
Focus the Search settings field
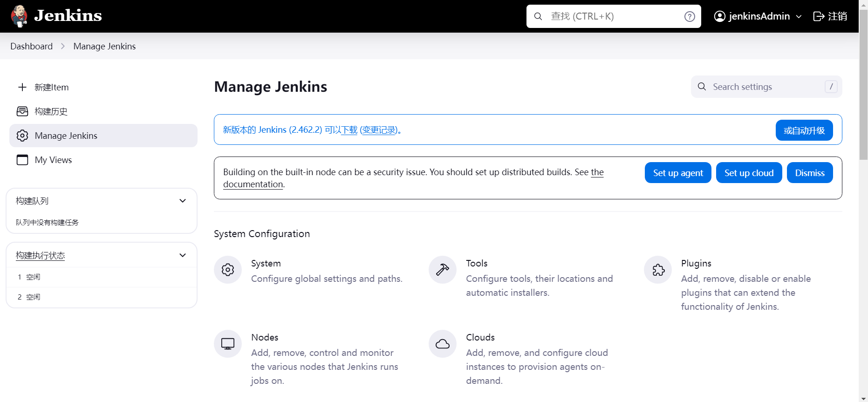click(766, 87)
